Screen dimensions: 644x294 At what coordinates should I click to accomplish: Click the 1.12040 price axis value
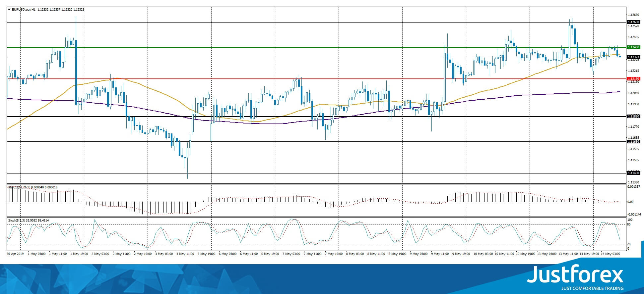633,93
